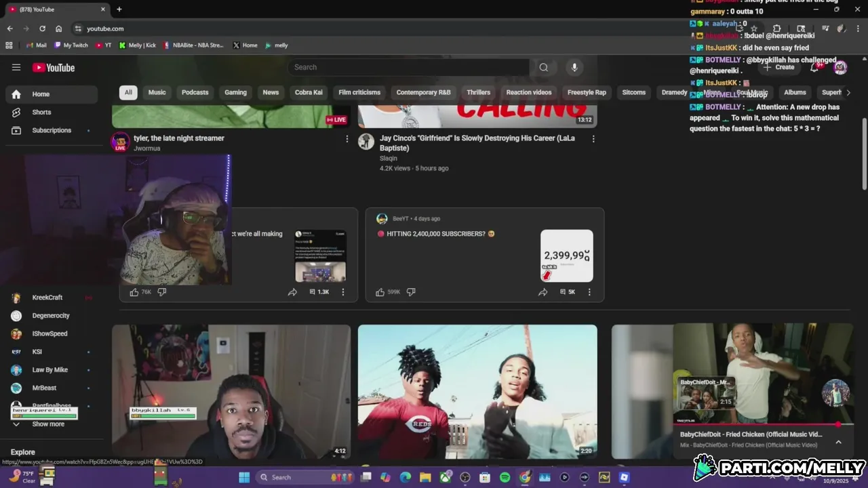Expand the miniplayer with the chevron

838,442
